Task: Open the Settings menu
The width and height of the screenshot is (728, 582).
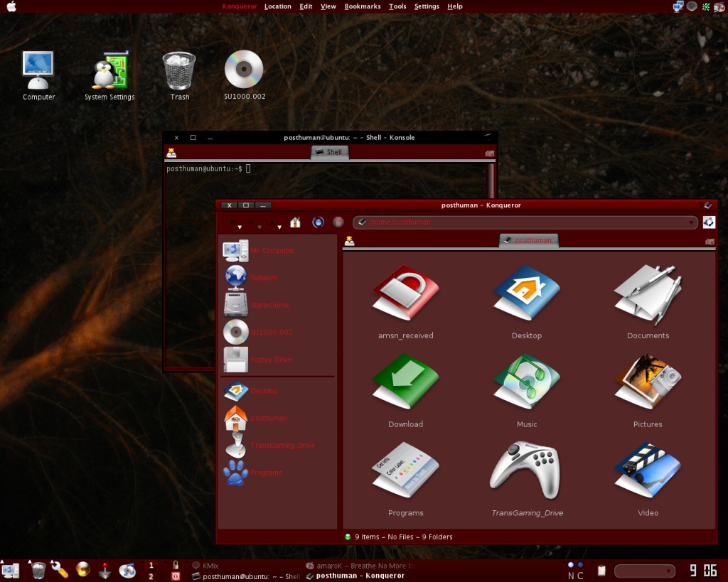Action: [427, 6]
